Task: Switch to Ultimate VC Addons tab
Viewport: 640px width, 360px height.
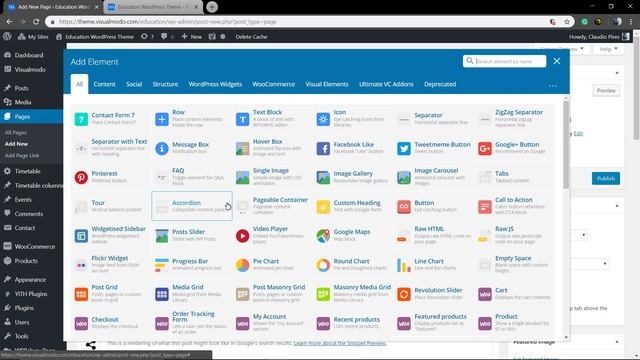Action: point(386,84)
